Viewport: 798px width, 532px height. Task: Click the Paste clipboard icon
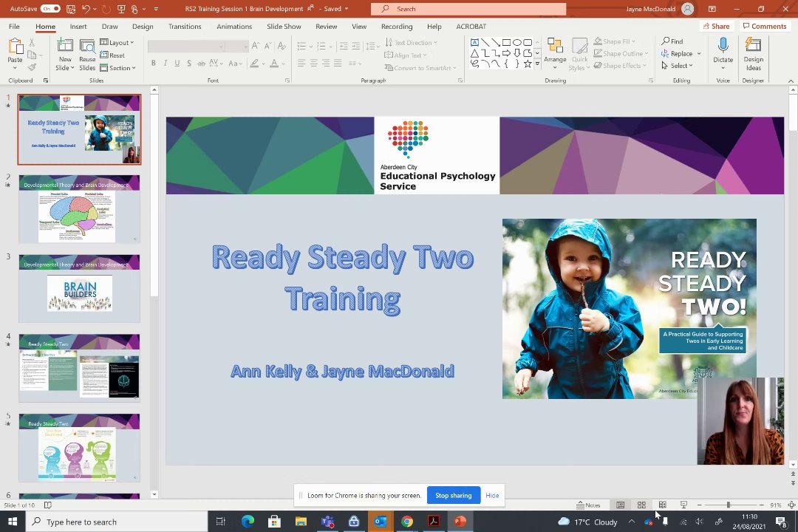coord(16,47)
